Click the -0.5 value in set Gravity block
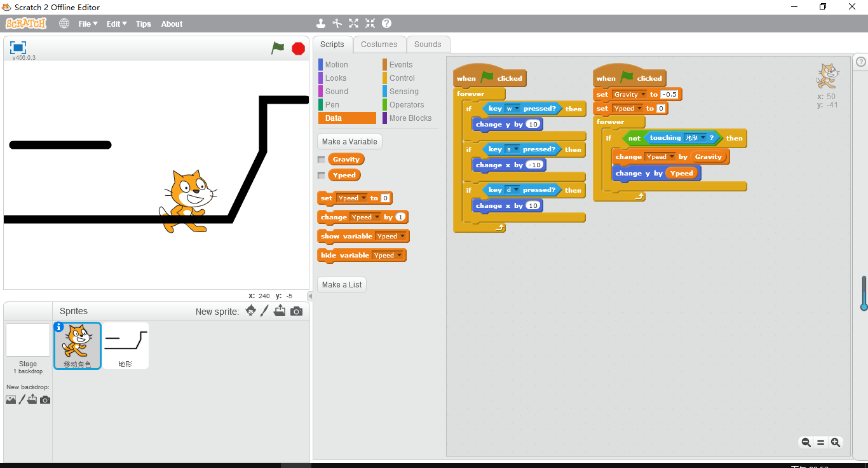This screenshot has width=868, height=468. click(x=670, y=95)
